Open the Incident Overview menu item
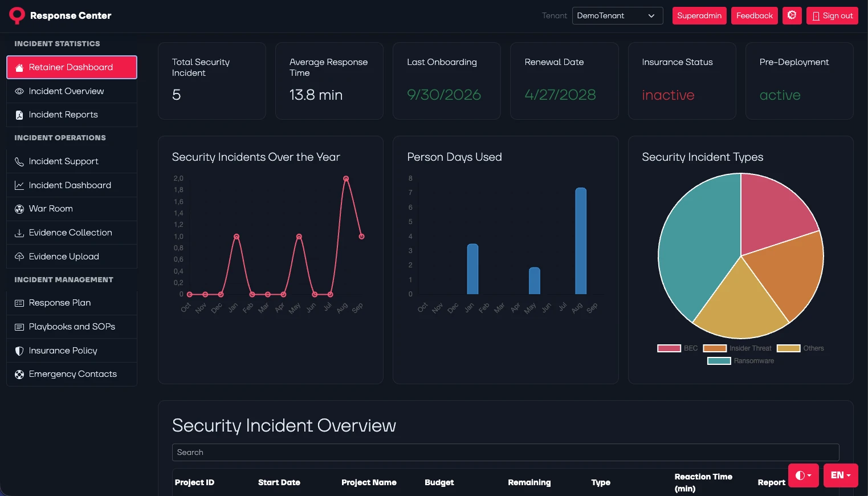Screen dimensions: 868x496 (72, 91)
